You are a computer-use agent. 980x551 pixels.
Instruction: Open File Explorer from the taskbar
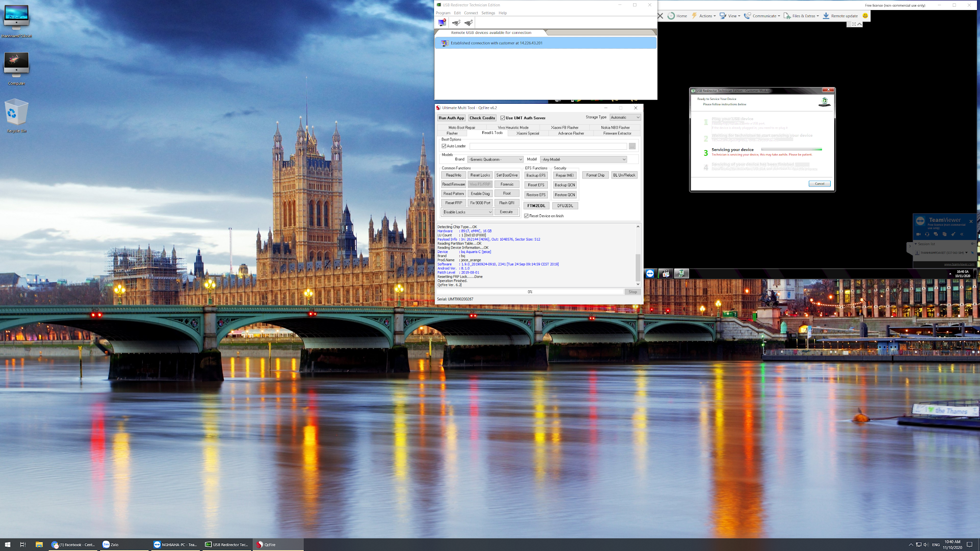click(39, 544)
